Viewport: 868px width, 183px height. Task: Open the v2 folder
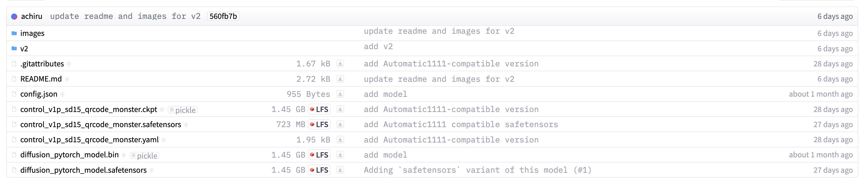pyautogui.click(x=24, y=49)
